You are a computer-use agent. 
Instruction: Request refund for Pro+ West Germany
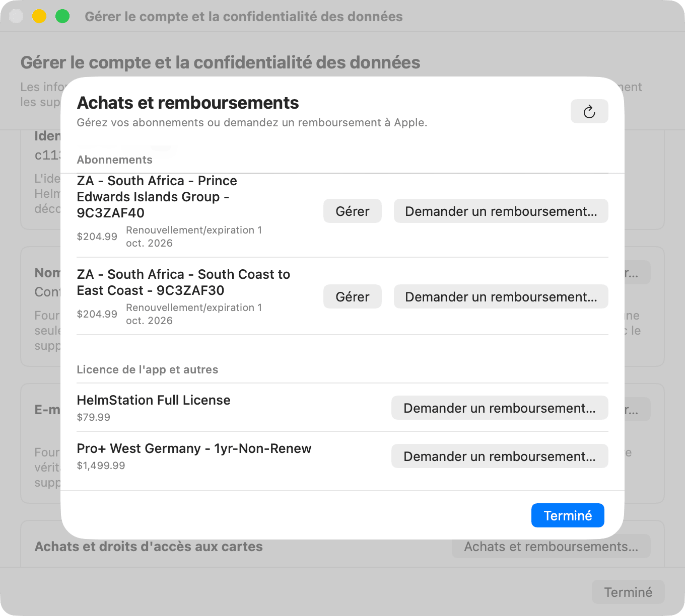pos(500,456)
